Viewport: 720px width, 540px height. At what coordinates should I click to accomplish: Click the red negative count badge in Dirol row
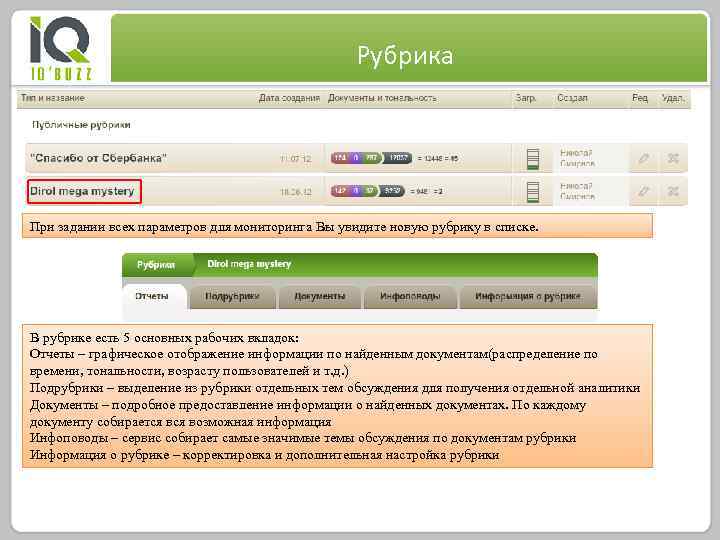point(340,191)
